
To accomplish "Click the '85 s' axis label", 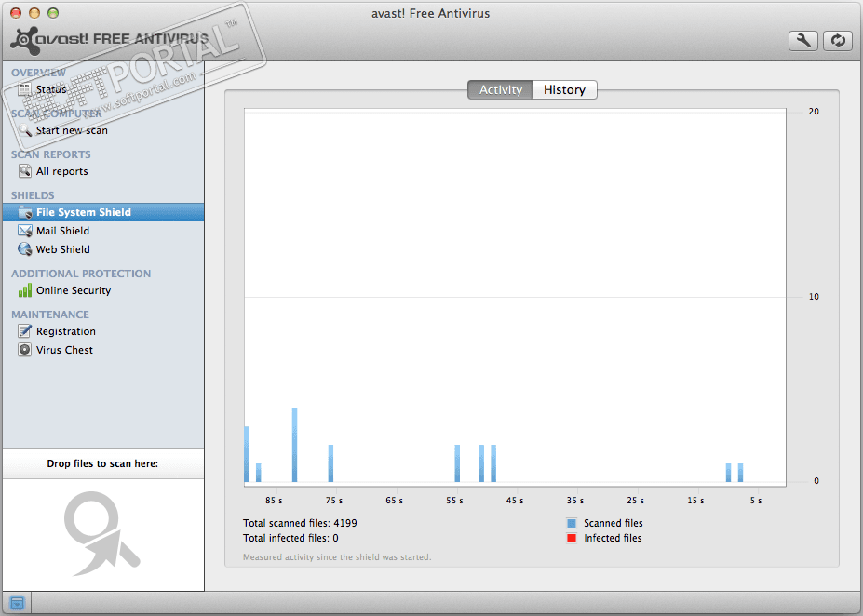I will [274, 501].
